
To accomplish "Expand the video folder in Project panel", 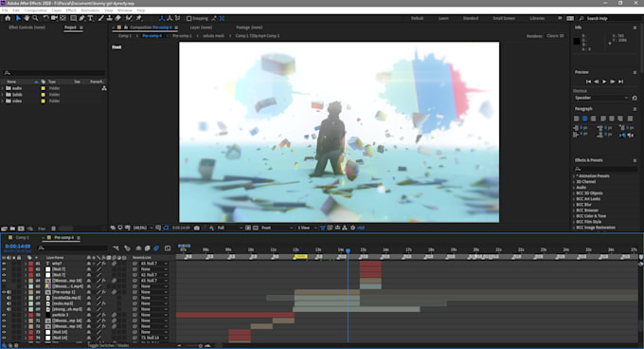I will pyautogui.click(x=3, y=101).
